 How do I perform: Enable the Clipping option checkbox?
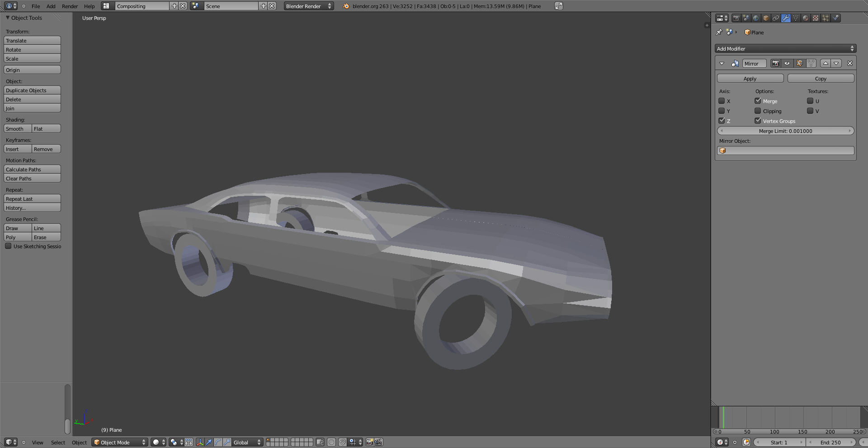[x=758, y=111]
